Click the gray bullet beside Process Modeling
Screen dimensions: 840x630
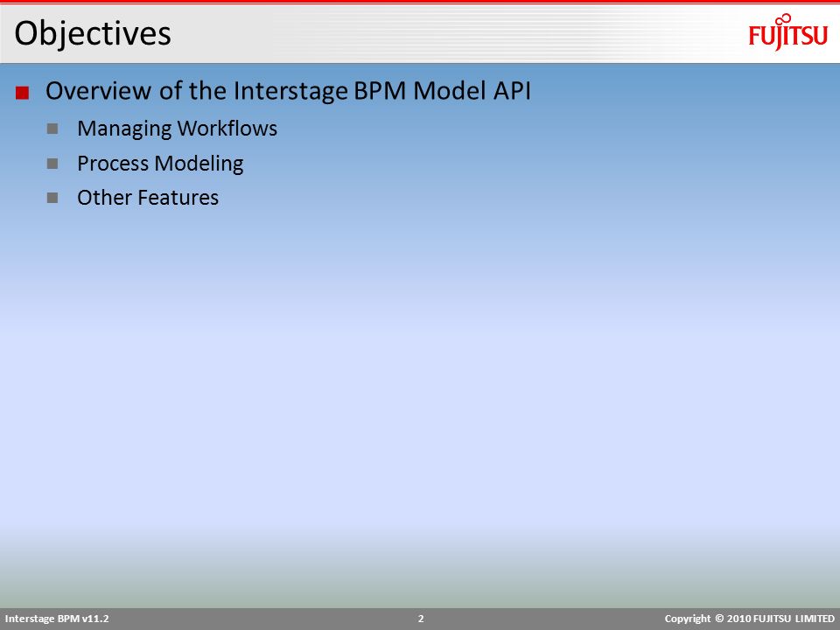52,164
